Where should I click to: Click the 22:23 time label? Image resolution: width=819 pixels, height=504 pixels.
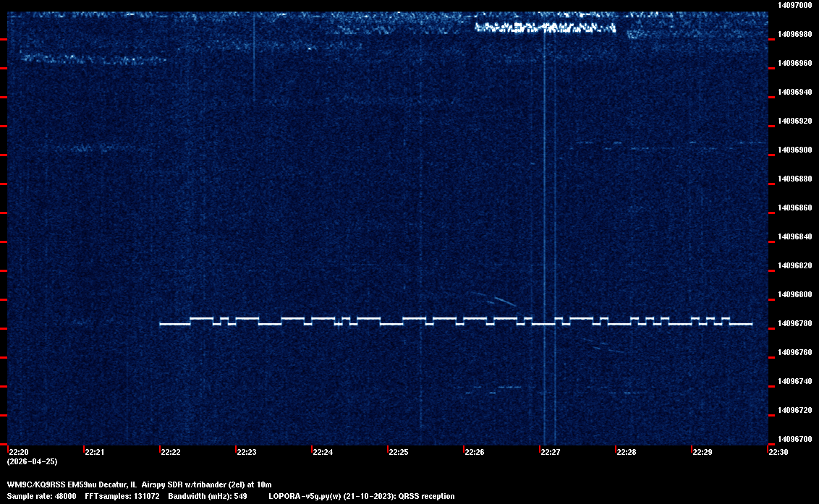247,452
